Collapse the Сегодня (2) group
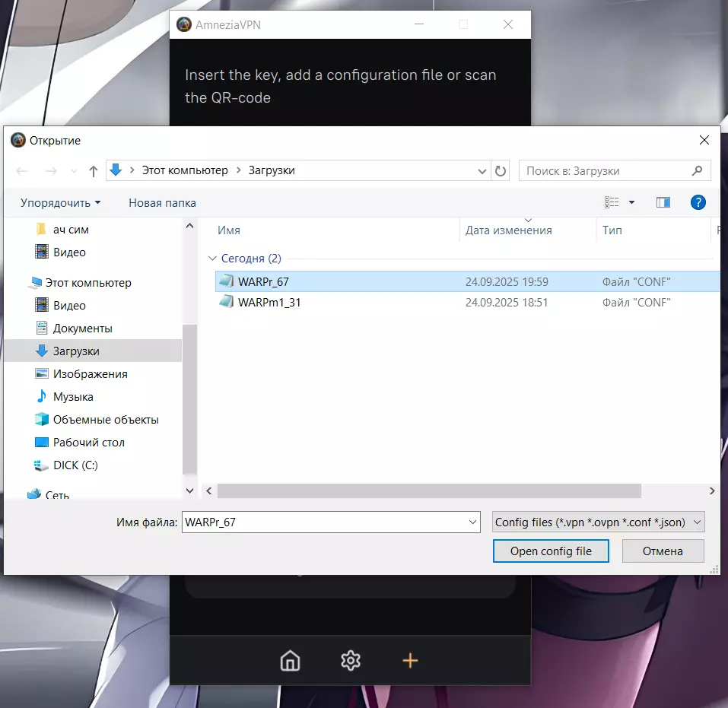 (x=213, y=258)
